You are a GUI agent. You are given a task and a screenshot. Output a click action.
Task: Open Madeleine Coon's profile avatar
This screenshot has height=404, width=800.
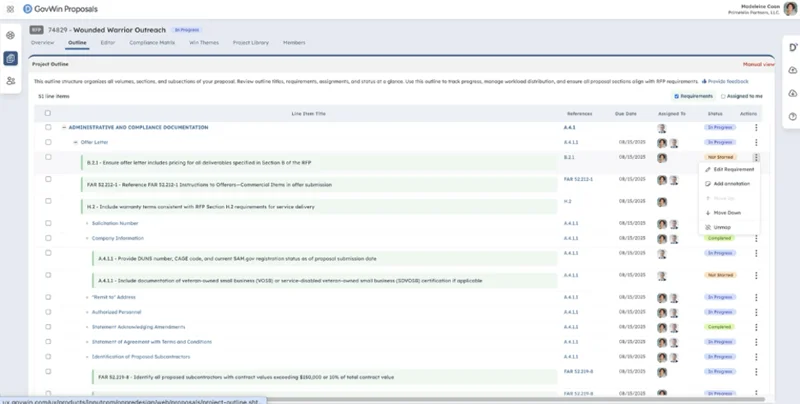tap(790, 9)
